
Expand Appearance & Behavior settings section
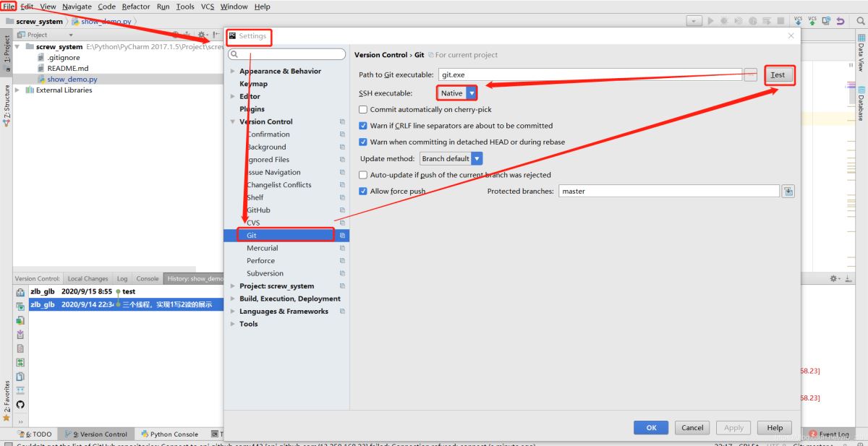coord(233,71)
